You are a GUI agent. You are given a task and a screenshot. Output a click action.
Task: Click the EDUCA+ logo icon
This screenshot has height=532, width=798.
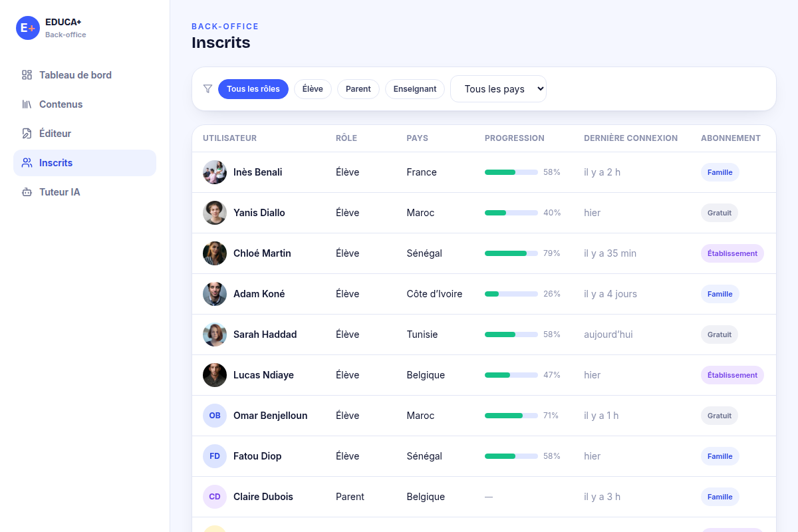tap(28, 28)
